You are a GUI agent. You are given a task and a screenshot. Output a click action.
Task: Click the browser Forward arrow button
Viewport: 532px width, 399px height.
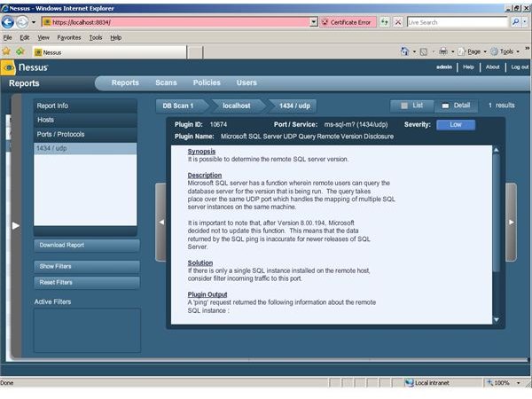[x=22, y=22]
